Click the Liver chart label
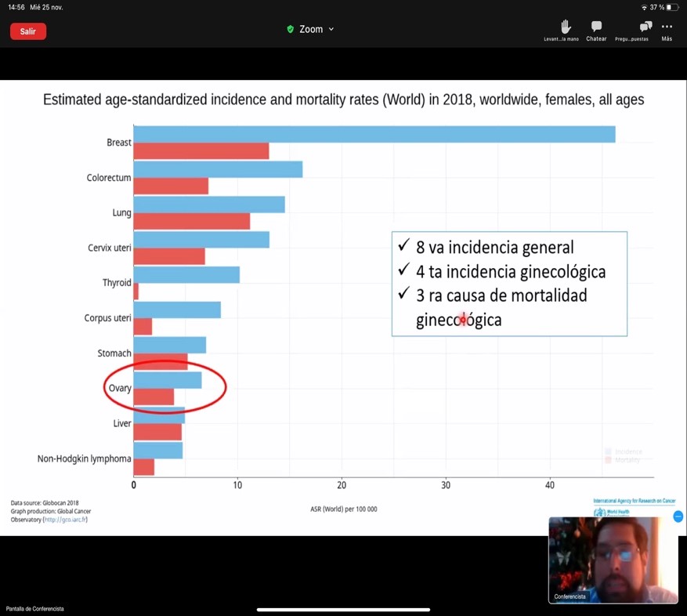Screen dimensions: 687x616 tap(122, 423)
